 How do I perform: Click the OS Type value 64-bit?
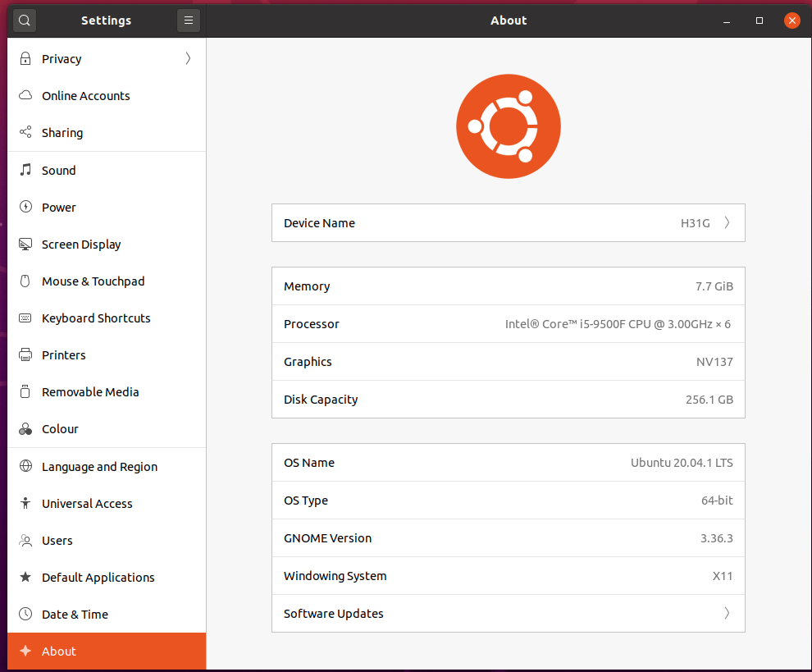click(717, 501)
